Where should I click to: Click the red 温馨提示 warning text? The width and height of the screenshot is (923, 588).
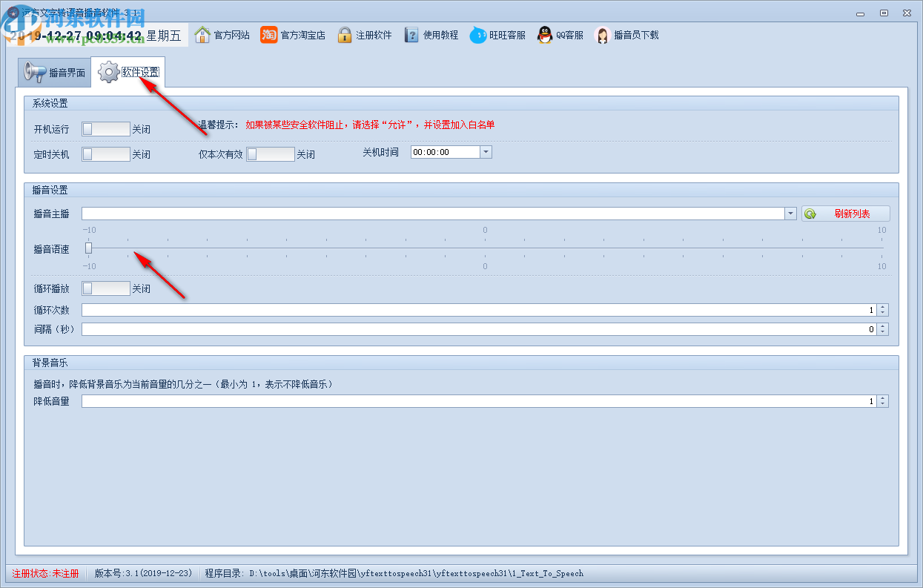click(371, 125)
